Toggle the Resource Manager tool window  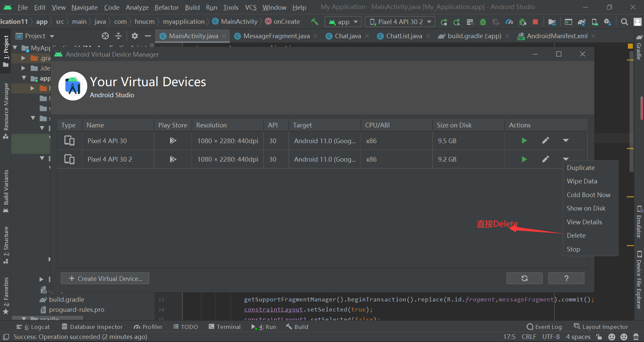[x=6, y=111]
